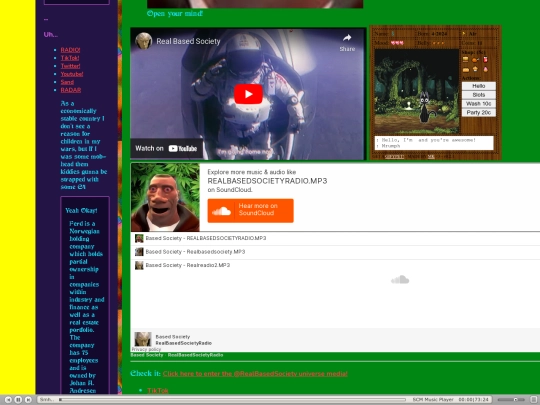Click the black cat pet
The image size is (540, 405).
425,107
